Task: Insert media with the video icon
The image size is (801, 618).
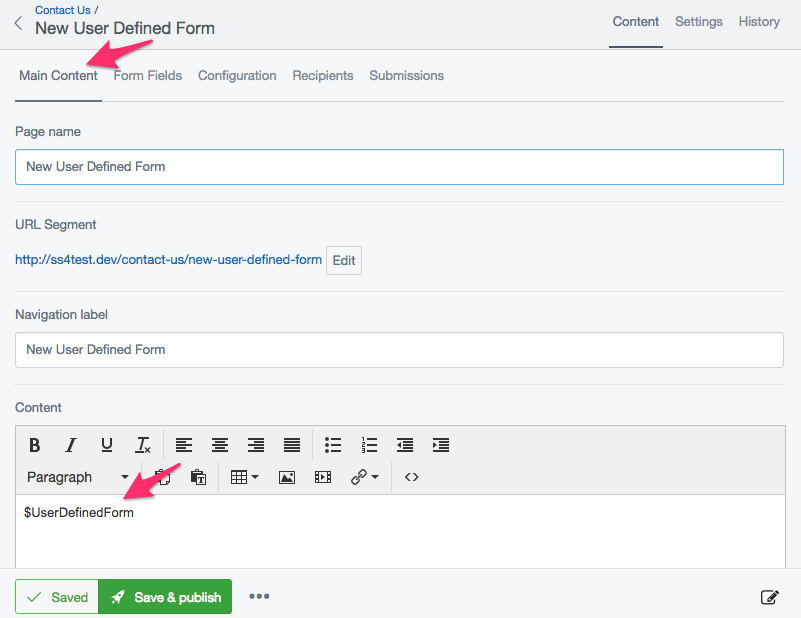Action: 322,477
